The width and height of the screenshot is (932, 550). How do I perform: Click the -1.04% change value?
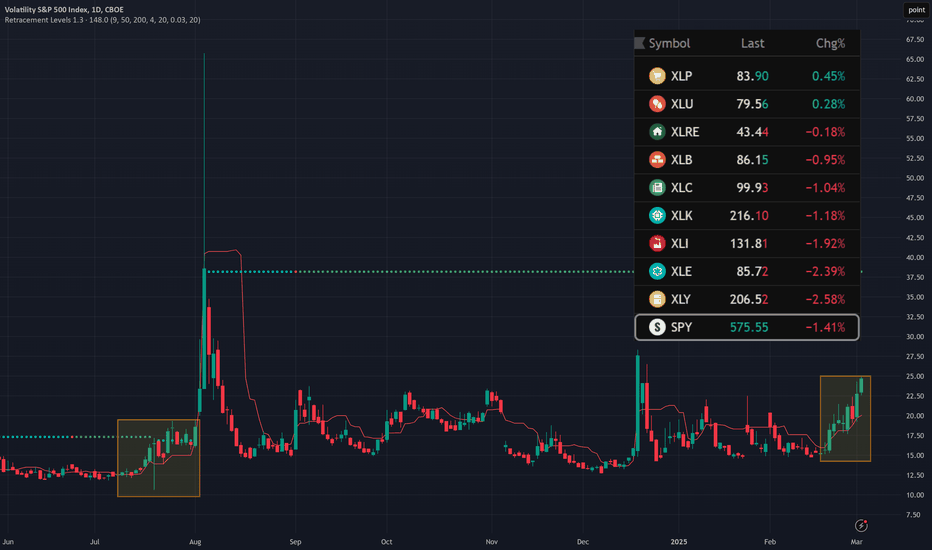pos(826,188)
